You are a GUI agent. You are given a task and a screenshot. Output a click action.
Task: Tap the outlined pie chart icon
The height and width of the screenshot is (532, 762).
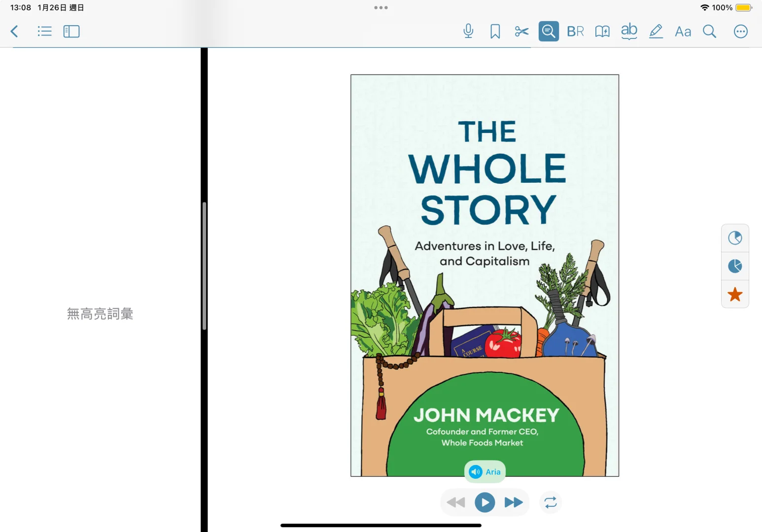click(735, 238)
